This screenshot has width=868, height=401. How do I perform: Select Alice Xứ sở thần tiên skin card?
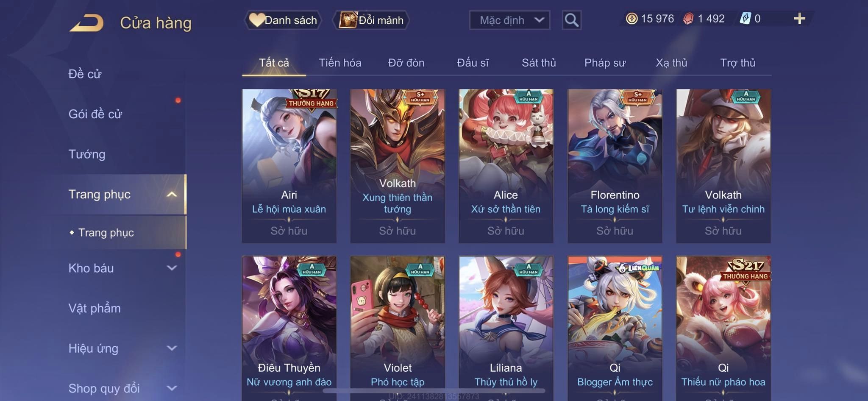click(506, 166)
